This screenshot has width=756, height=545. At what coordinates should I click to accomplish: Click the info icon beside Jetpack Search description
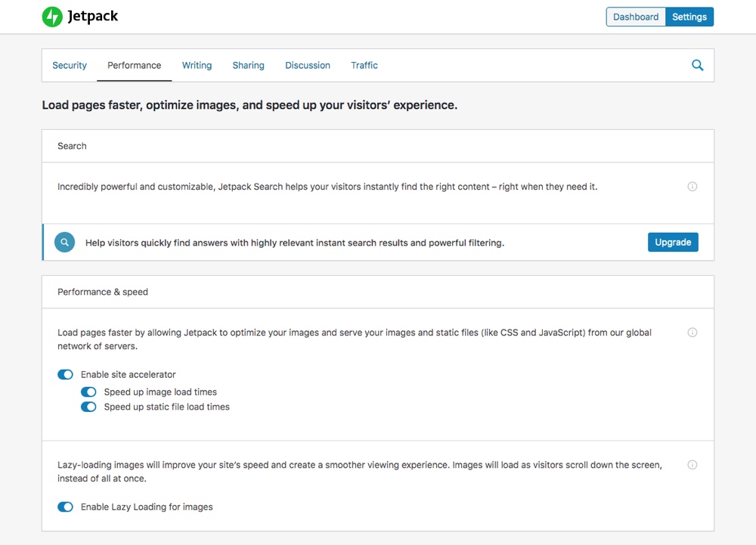[692, 187]
